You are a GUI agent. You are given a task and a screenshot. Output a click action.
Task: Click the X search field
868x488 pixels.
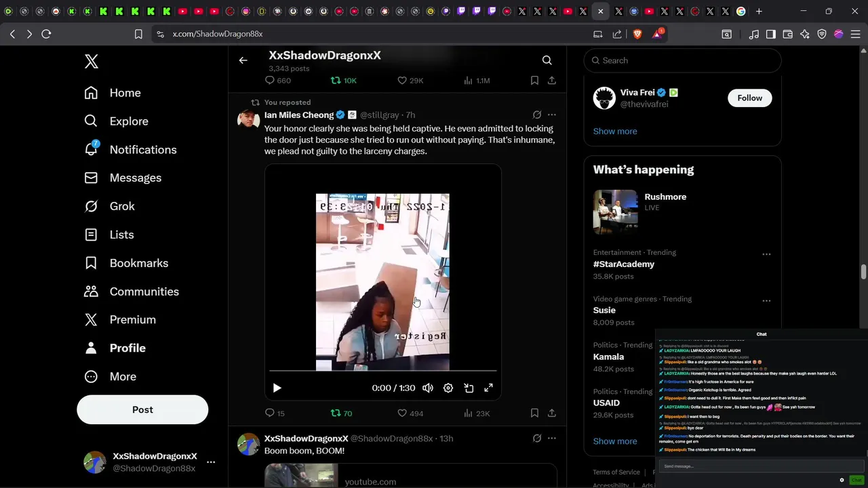pos(682,60)
